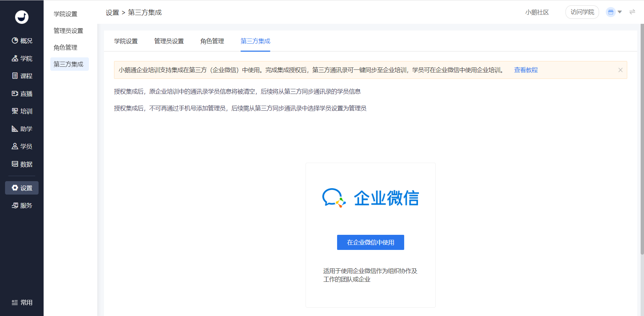Click the 服务 hand icon in sidebar

pyautogui.click(x=15, y=205)
